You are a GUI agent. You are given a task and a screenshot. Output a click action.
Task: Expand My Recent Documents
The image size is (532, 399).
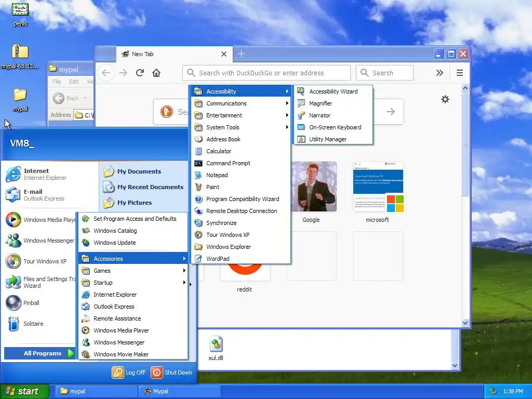[x=143, y=187]
